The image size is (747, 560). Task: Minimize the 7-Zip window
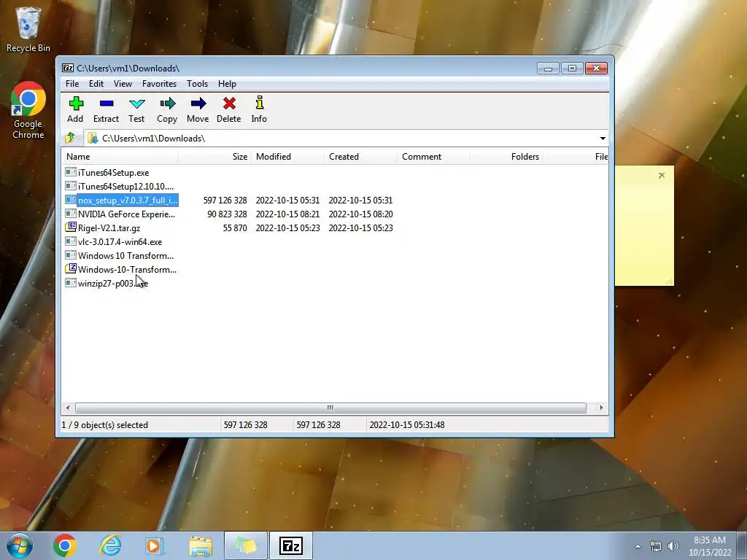point(549,69)
